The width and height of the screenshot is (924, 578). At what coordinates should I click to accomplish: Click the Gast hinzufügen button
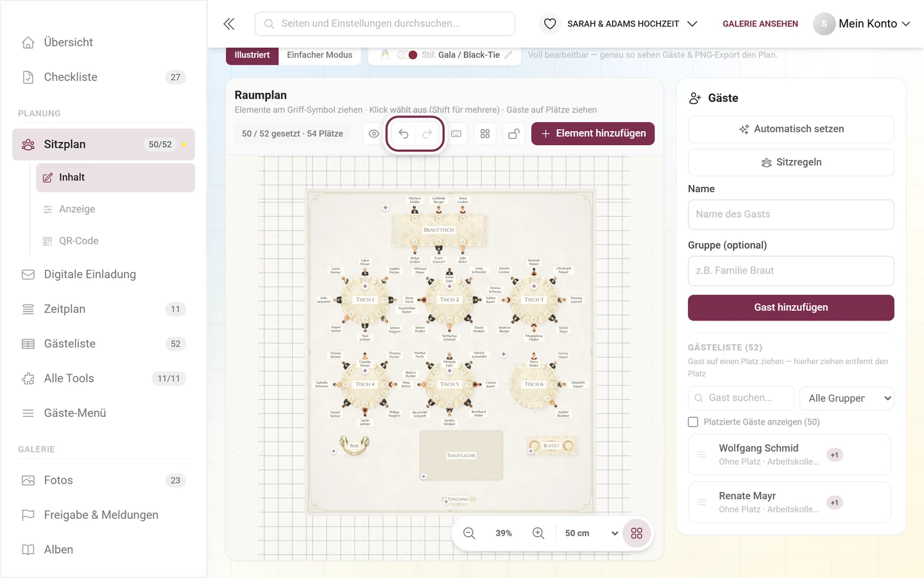click(791, 308)
